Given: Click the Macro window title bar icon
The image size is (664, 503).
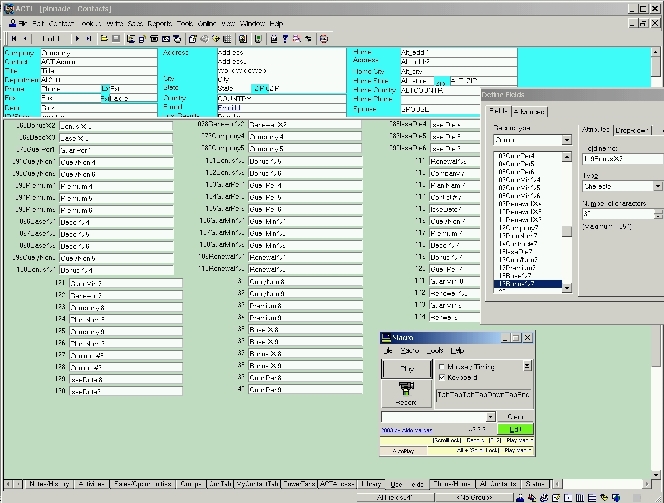Looking at the screenshot, I should click(x=386, y=337).
